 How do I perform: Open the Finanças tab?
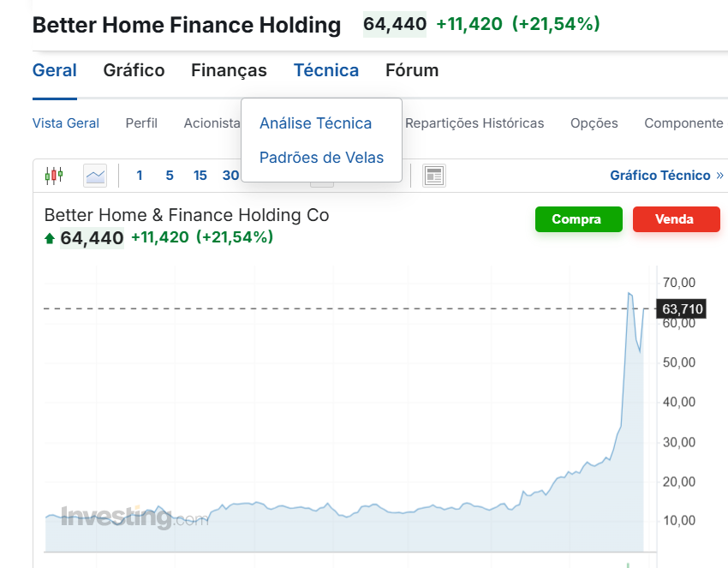pos(229,70)
